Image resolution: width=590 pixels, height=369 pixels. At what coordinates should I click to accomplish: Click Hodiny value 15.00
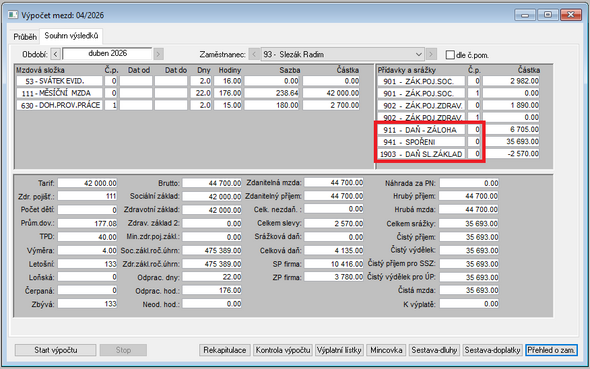(x=228, y=105)
